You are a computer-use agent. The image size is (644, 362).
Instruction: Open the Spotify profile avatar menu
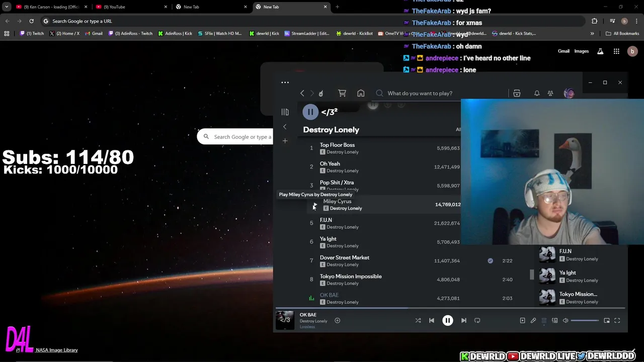coord(569,93)
